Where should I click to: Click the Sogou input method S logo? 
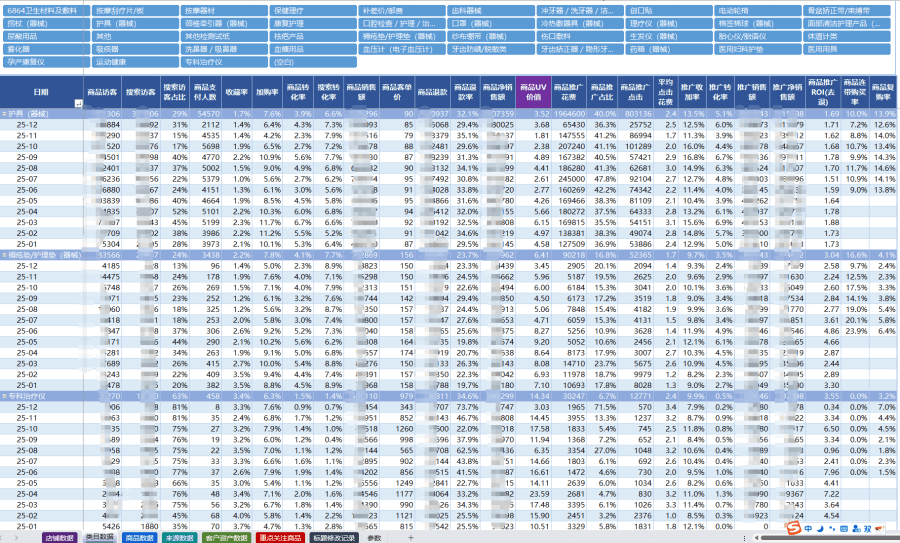pyautogui.click(x=790, y=526)
